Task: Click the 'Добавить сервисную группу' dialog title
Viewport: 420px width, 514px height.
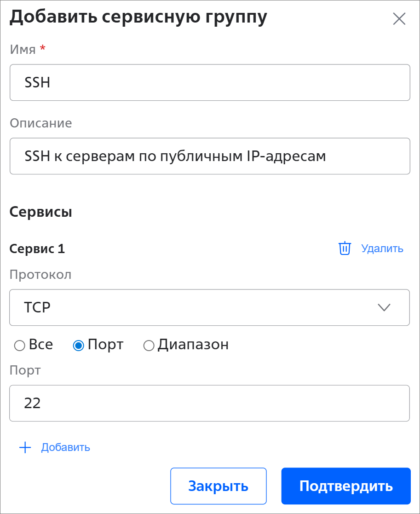Action: [138, 17]
